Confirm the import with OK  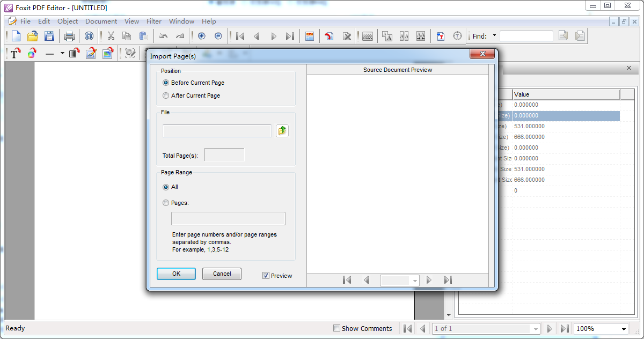point(176,274)
